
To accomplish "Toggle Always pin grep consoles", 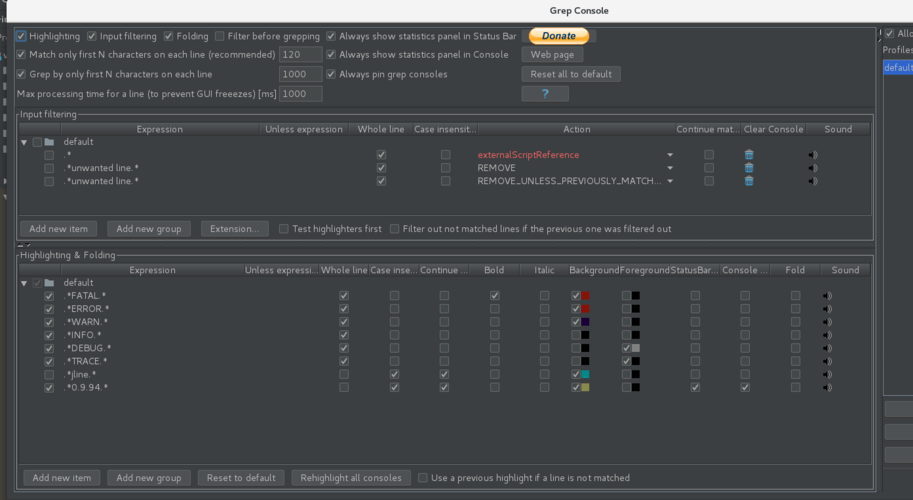I will click(331, 74).
